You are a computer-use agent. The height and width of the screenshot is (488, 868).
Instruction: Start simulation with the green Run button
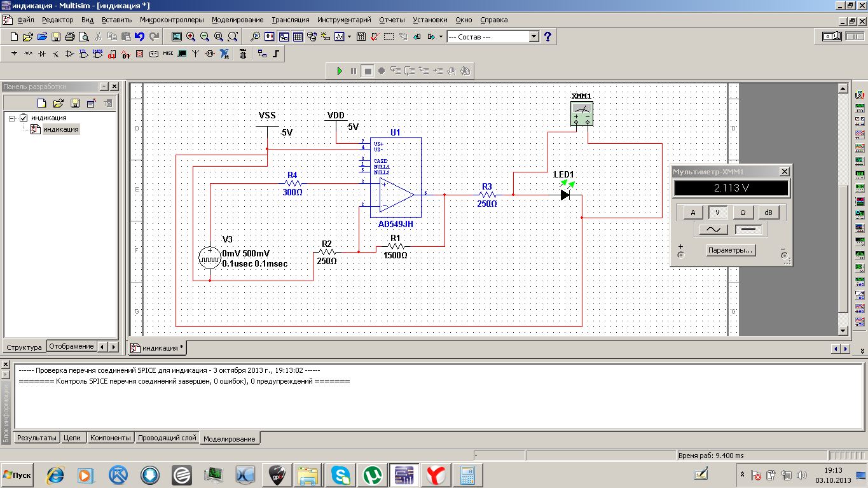(x=340, y=71)
